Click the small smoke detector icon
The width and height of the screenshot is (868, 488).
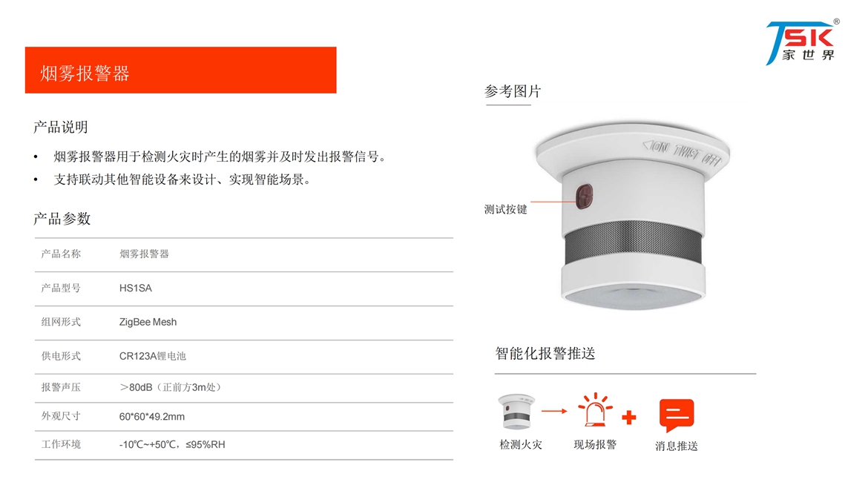tap(516, 412)
